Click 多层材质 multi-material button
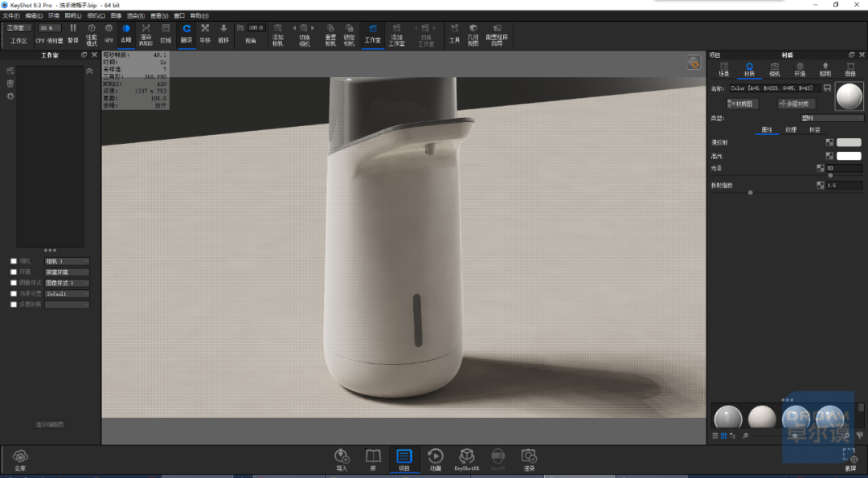 (x=796, y=104)
